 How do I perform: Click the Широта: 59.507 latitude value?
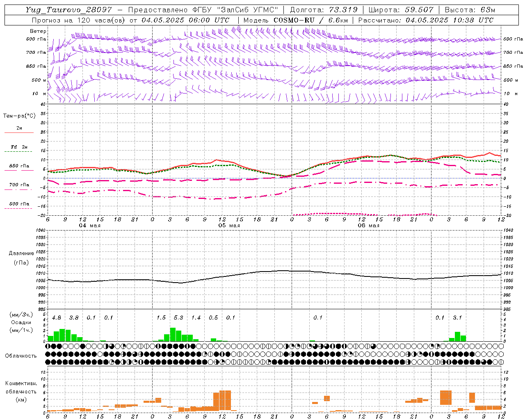(x=401, y=10)
